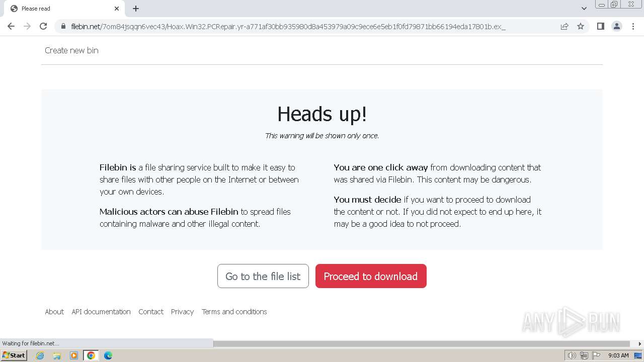Open a new tab with plus button

tap(136, 9)
